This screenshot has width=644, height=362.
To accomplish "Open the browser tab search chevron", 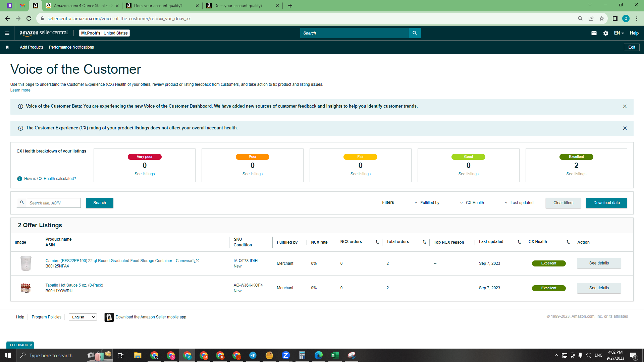I will pyautogui.click(x=590, y=5).
